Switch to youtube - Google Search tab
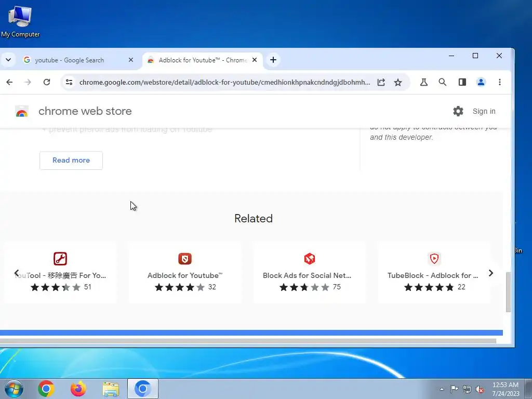The height and width of the screenshot is (399, 532). 70,60
